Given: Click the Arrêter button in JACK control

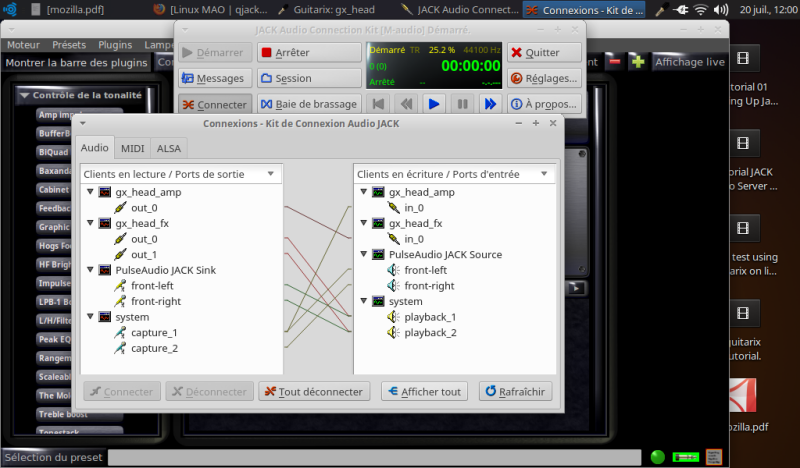Looking at the screenshot, I should [309, 53].
